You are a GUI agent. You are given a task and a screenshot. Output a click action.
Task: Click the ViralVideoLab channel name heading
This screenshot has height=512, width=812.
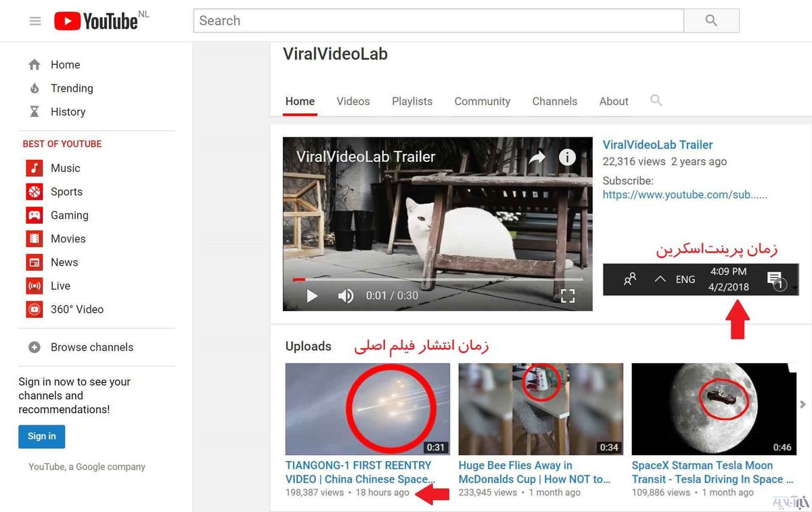click(x=336, y=54)
